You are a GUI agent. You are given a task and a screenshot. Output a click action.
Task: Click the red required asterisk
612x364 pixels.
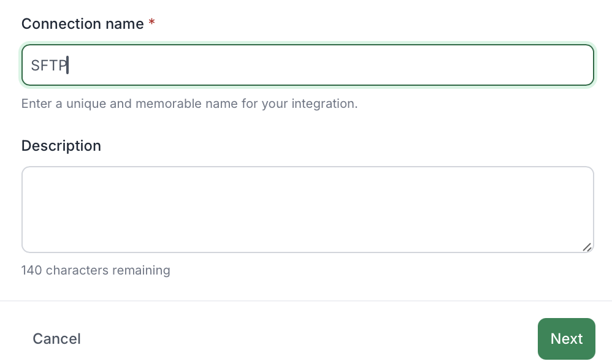click(x=152, y=22)
